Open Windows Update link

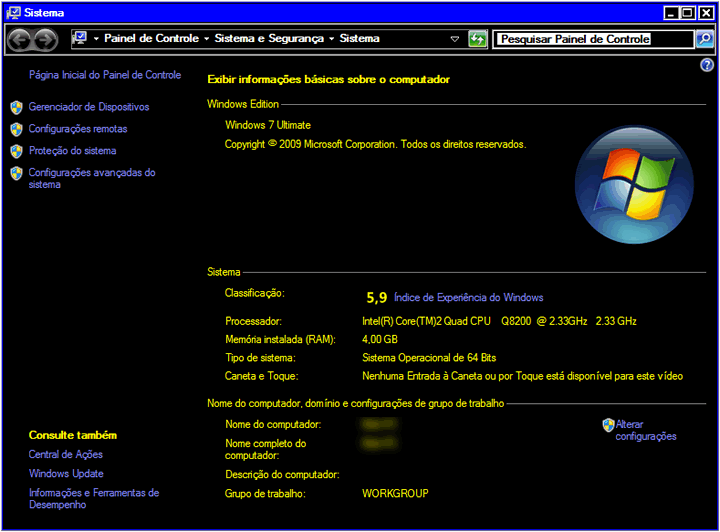click(x=66, y=474)
